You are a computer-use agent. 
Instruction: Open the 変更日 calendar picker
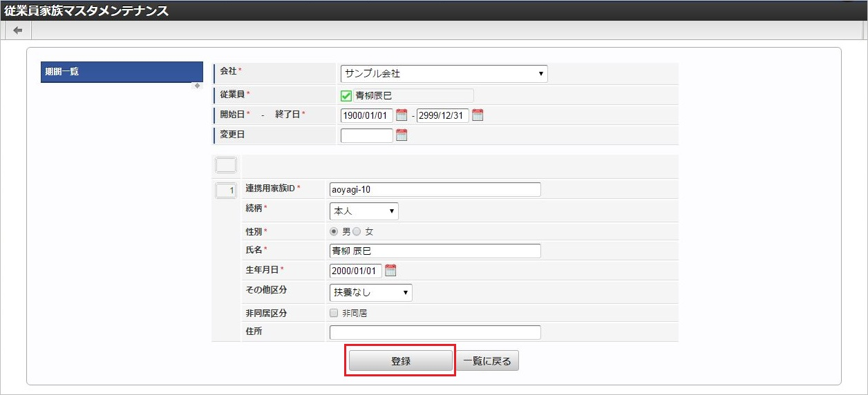(402, 135)
